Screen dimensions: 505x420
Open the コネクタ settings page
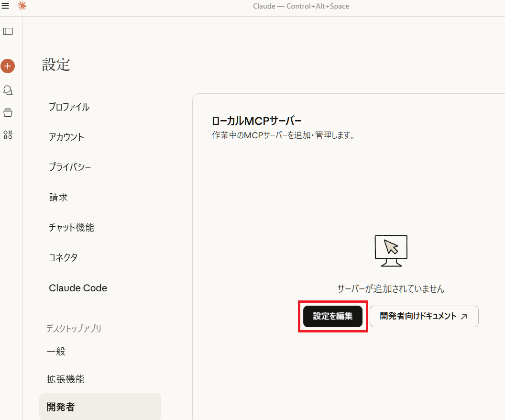[63, 258]
